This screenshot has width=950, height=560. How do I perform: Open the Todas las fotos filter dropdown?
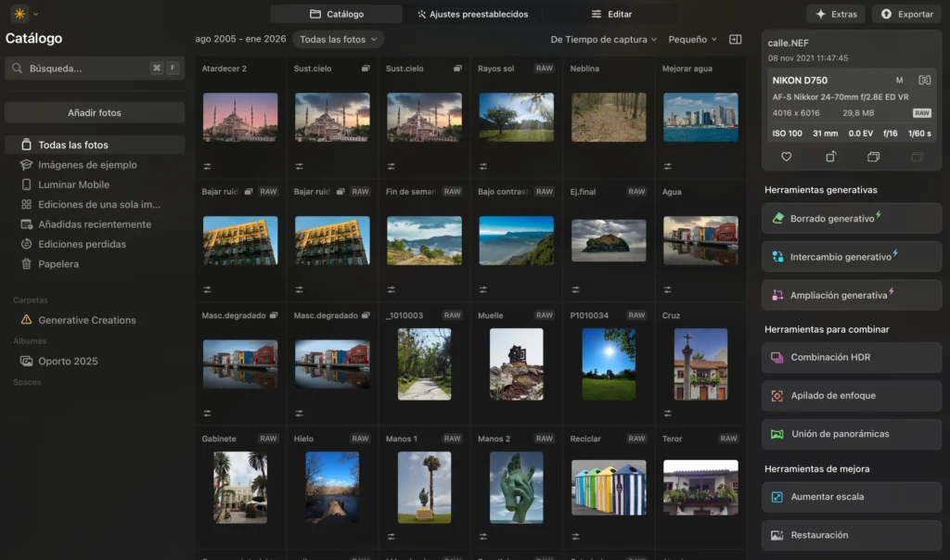click(338, 39)
